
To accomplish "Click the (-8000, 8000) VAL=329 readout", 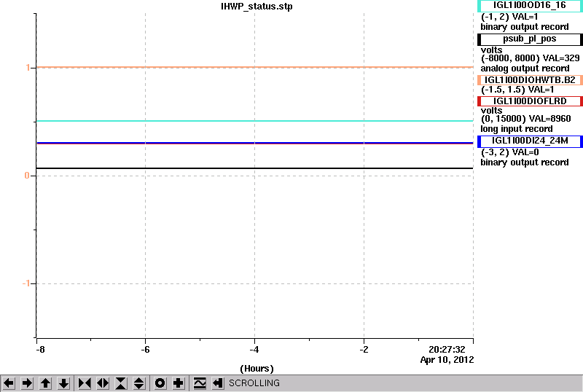I will (531, 58).
